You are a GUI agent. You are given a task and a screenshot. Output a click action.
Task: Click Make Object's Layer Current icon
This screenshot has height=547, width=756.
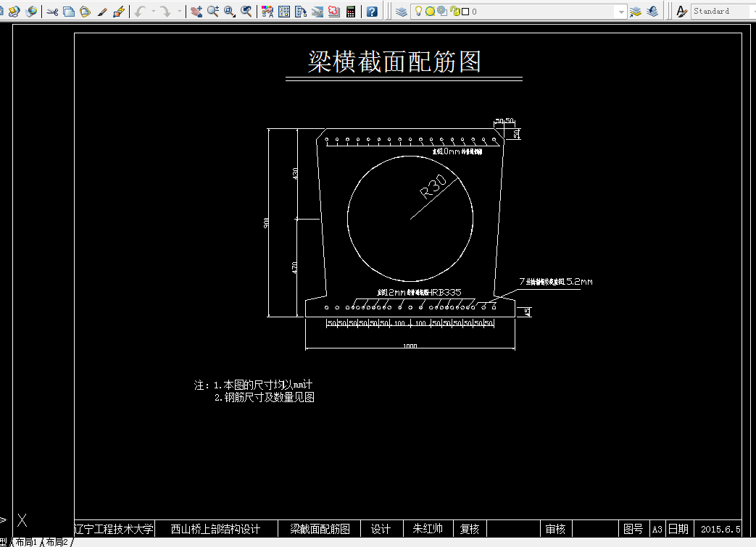coord(636,11)
